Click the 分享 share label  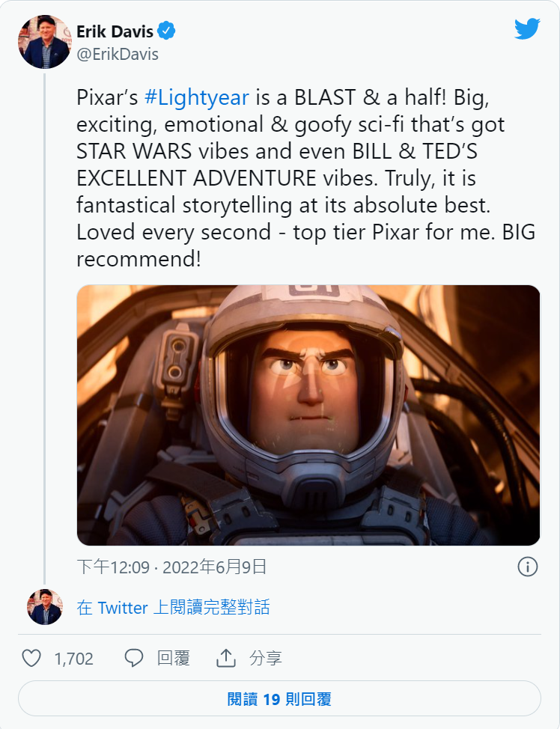pyautogui.click(x=266, y=659)
